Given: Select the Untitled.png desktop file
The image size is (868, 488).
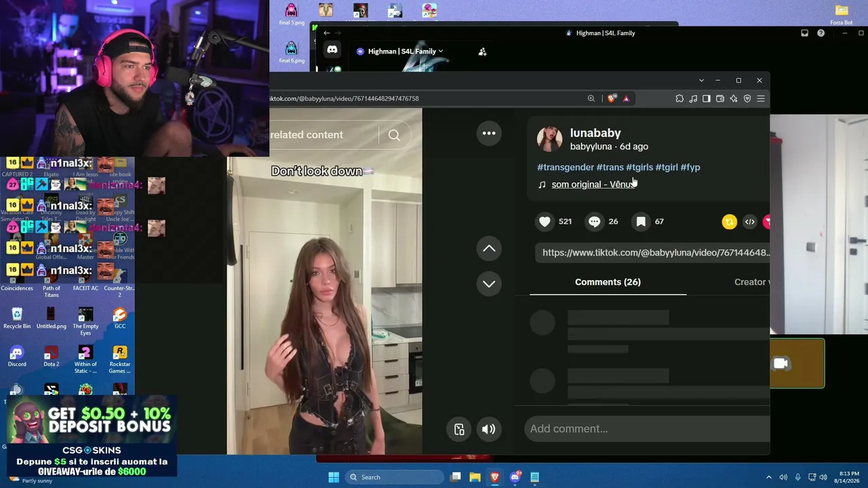Looking at the screenshot, I should [x=51, y=318].
